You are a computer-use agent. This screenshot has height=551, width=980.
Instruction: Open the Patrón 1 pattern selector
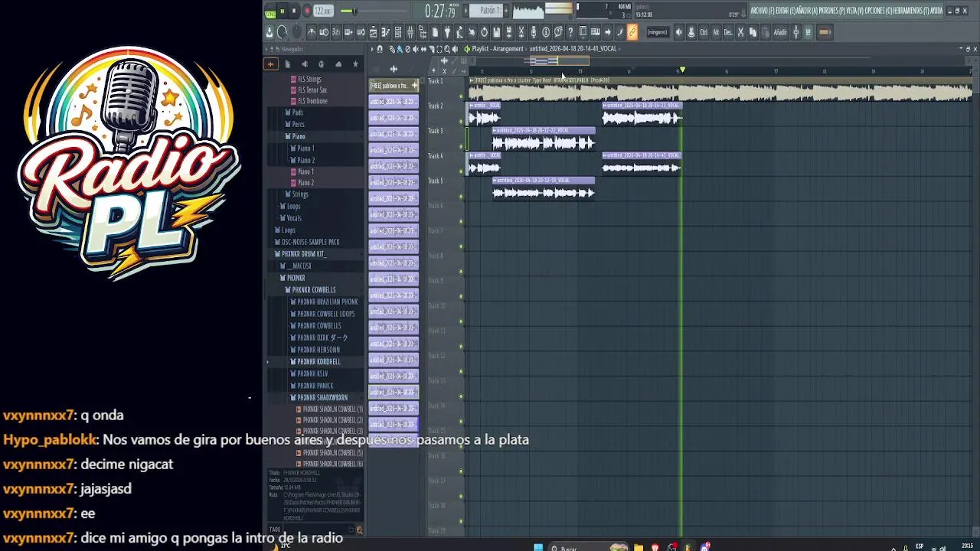486,11
